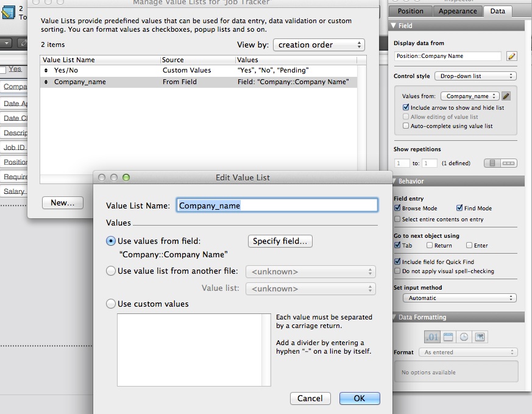Viewport: 532px width, 414px height.
Task: Select the date data formatting icon
Action: tap(448, 337)
